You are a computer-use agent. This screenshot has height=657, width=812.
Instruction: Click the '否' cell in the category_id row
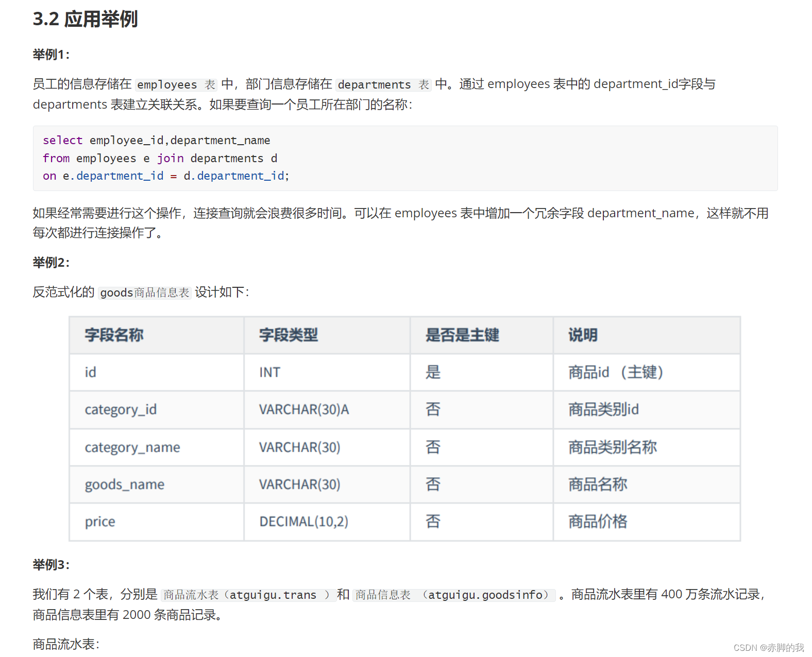482,410
